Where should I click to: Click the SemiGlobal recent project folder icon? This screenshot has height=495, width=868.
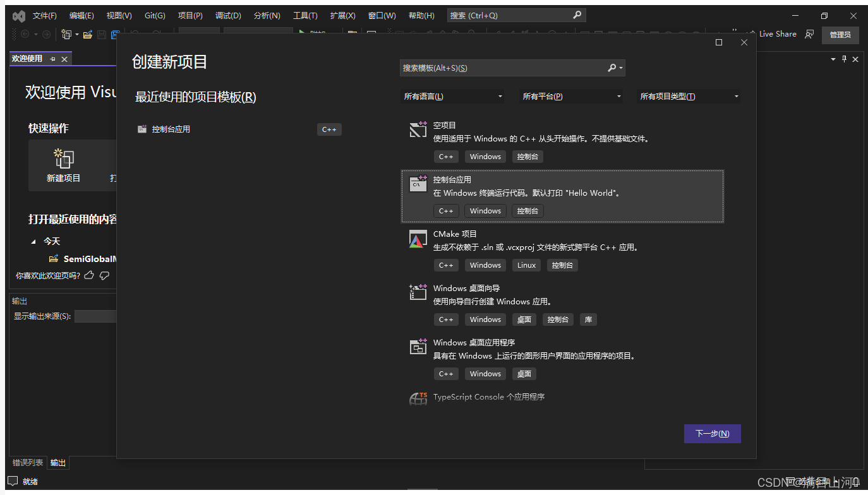pyautogui.click(x=54, y=259)
